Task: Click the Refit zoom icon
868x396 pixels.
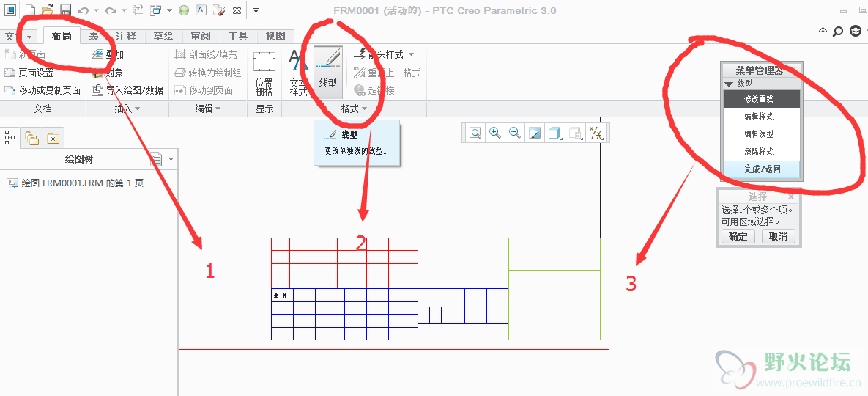Action: tap(475, 133)
